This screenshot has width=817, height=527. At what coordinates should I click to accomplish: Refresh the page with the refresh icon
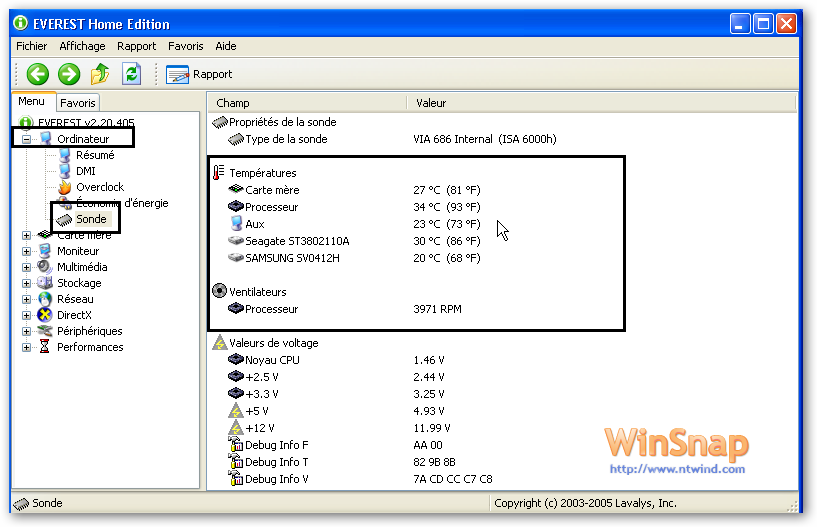tap(131, 74)
